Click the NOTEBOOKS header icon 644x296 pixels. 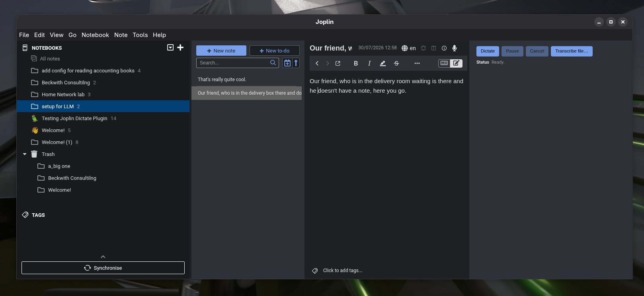[25, 48]
